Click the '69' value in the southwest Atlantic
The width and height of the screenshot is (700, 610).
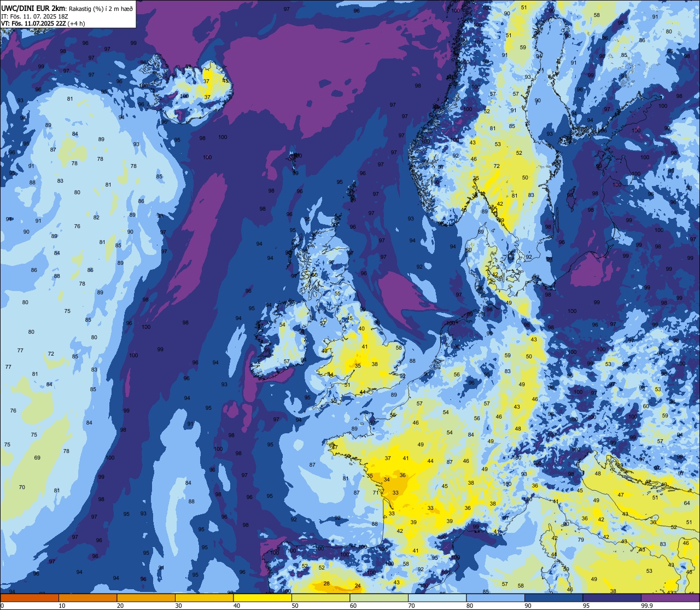[37, 457]
